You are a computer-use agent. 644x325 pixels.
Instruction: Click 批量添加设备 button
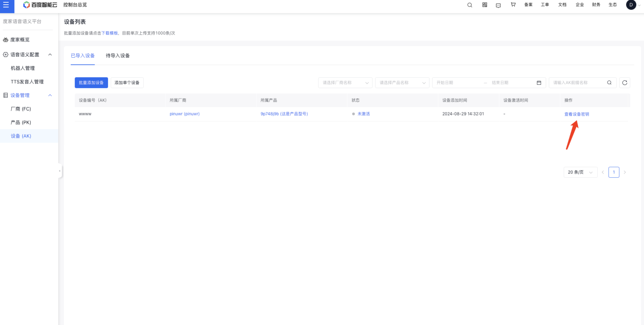91,83
